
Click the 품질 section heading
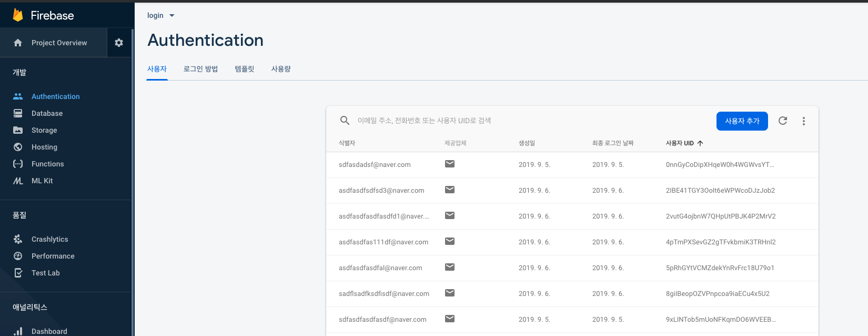click(19, 215)
